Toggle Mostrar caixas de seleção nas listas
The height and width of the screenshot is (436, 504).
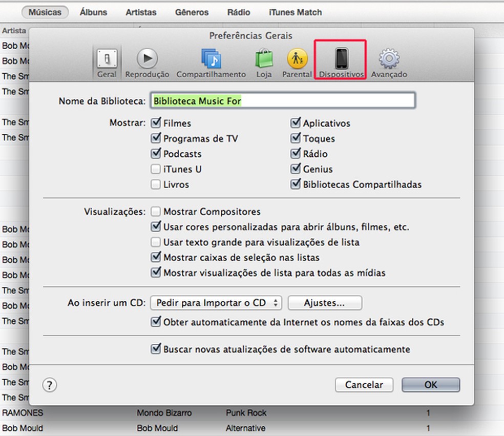click(x=156, y=257)
